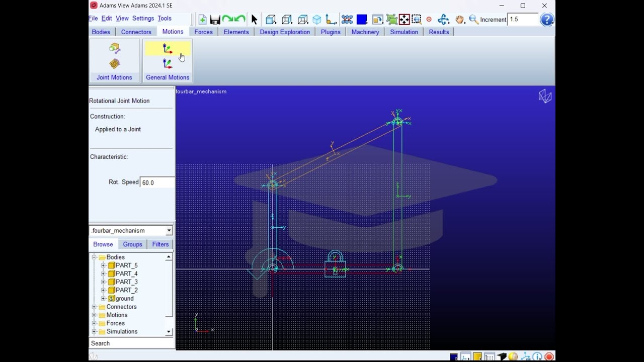Viewport: 644px width, 362px height.
Task: Click the Rot. Speed value field
Action: 157,183
